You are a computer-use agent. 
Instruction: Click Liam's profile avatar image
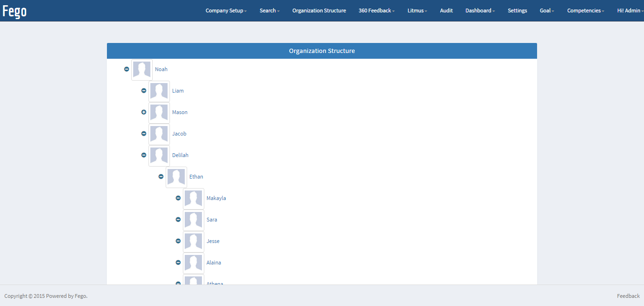pyautogui.click(x=159, y=91)
